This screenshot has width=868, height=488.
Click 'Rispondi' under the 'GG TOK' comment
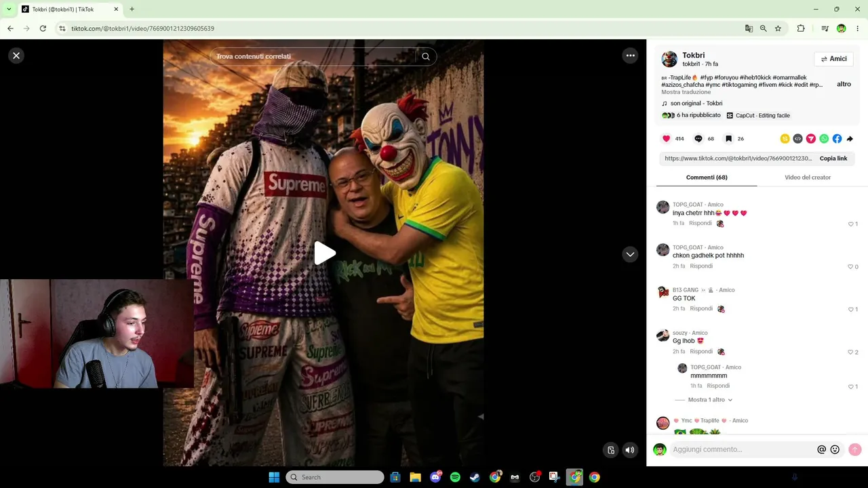pyautogui.click(x=701, y=308)
